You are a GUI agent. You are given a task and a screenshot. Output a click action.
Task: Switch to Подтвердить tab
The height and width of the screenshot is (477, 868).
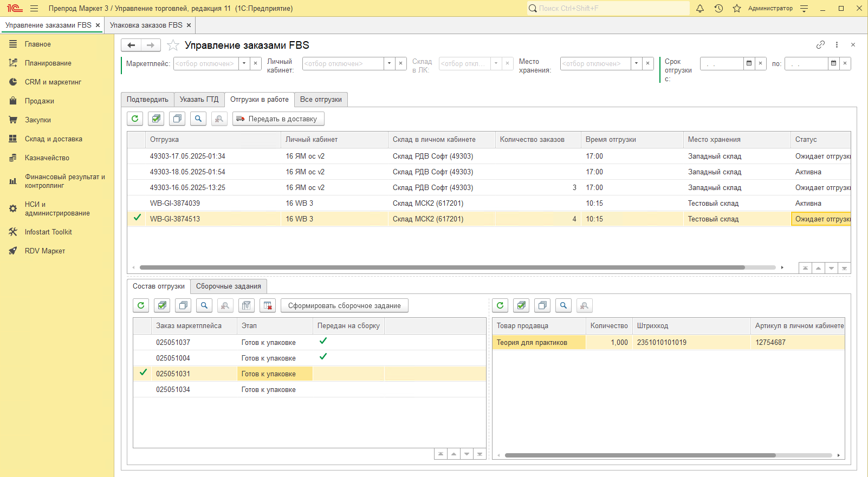pyautogui.click(x=147, y=100)
